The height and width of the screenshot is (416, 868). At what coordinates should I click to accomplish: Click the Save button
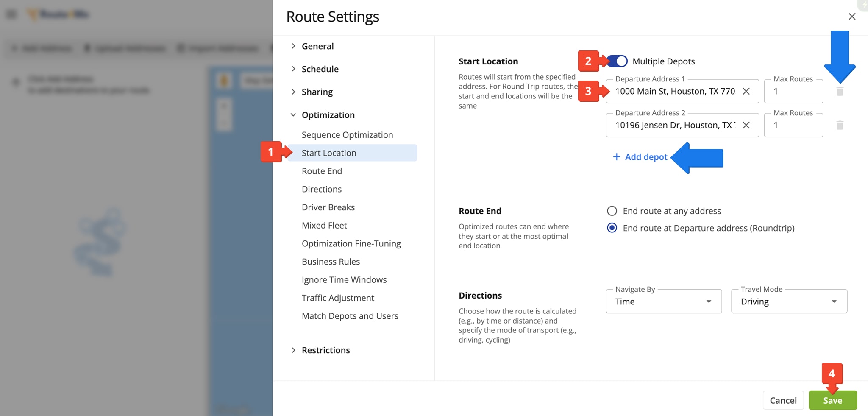tap(833, 400)
